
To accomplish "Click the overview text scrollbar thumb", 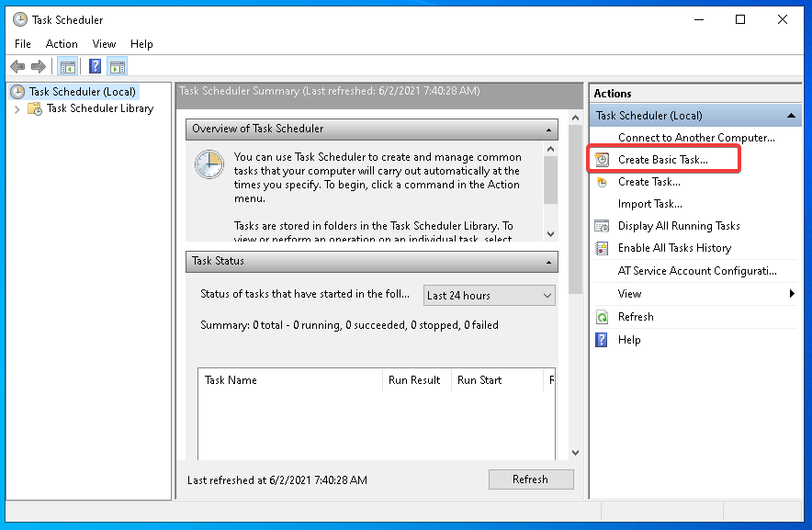I will point(550,180).
